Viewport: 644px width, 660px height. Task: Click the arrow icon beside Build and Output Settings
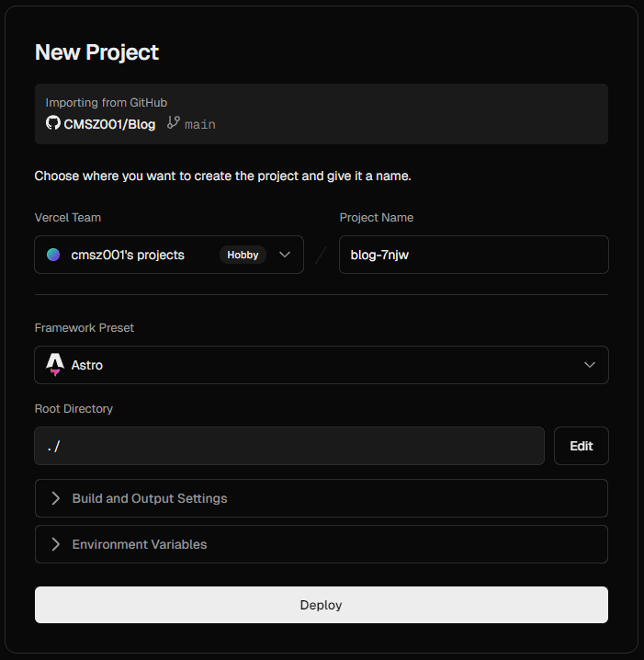(55, 498)
